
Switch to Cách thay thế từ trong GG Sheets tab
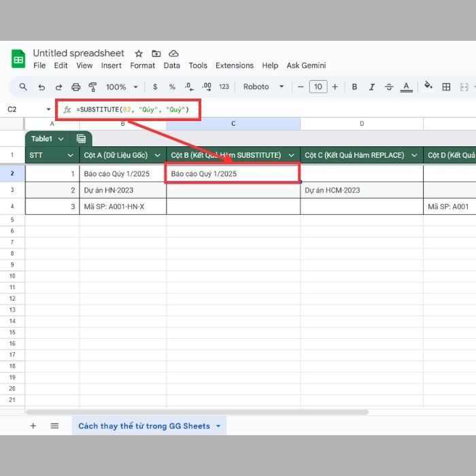144,426
